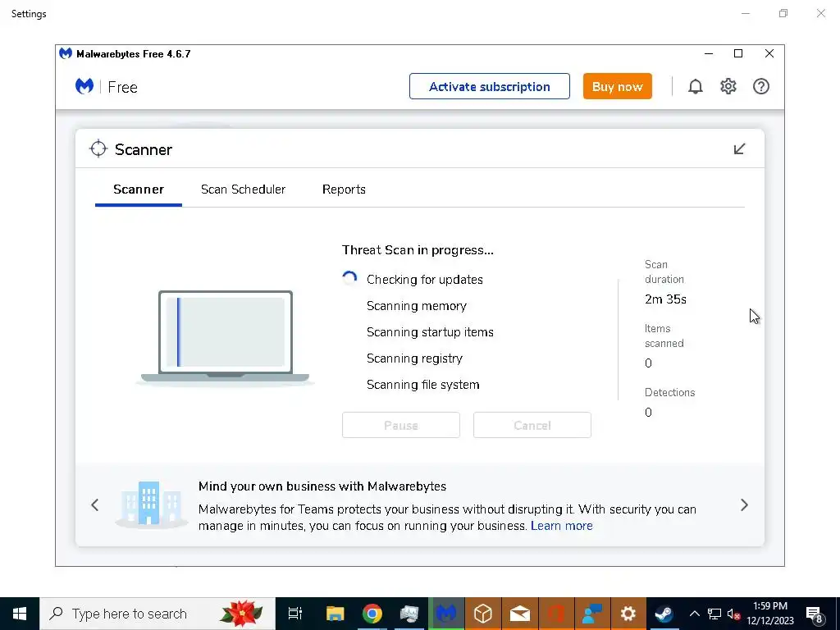840x630 pixels.
Task: Click the Malwarebytes logo next to Free
Action: (x=84, y=86)
